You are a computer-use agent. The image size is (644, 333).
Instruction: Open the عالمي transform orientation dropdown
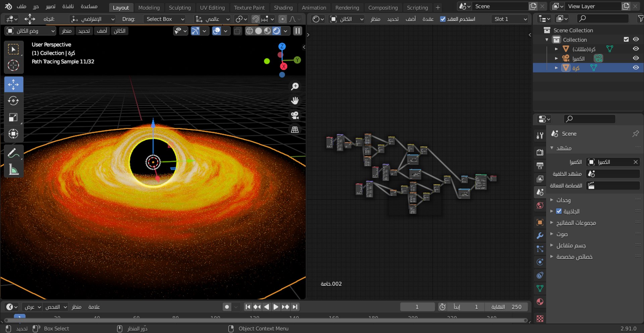pos(212,19)
